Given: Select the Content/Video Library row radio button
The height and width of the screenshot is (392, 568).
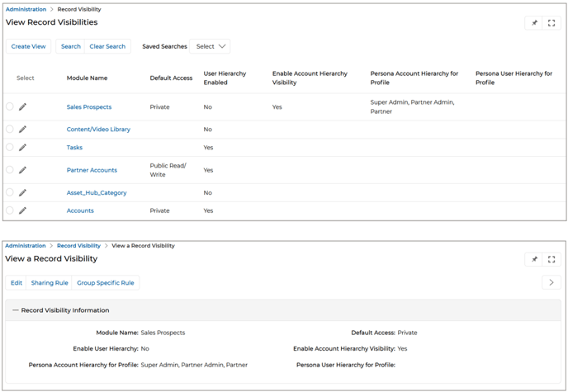Looking at the screenshot, I should point(10,130).
